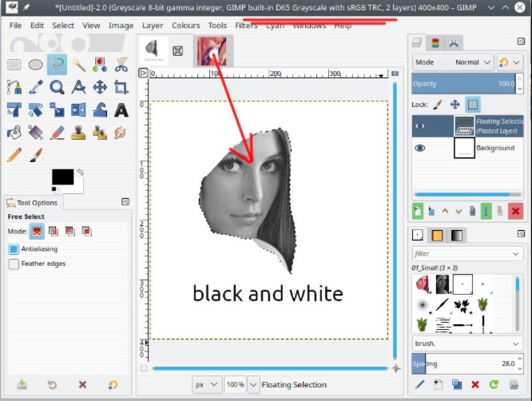Open the brush tag dropdown
The image size is (532, 401).
click(x=516, y=343)
